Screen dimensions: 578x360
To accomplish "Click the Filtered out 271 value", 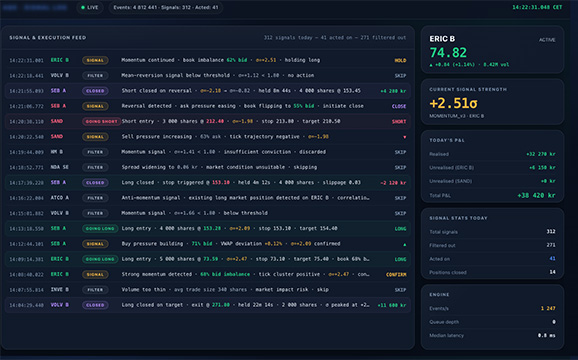I will coord(551,245).
